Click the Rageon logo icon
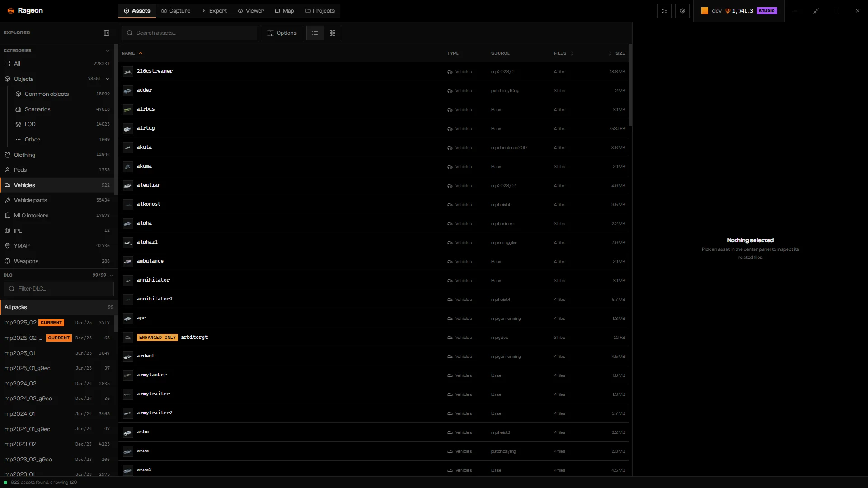The width and height of the screenshot is (868, 488). tap(11, 11)
